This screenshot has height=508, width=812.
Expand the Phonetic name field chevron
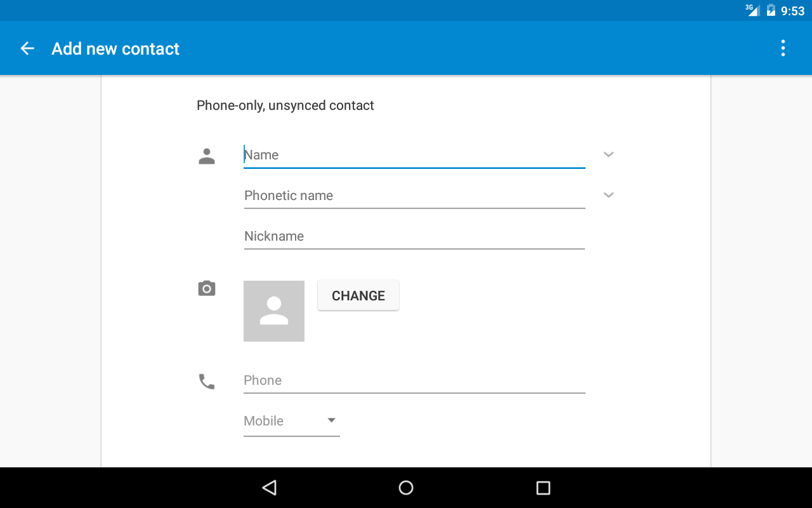[x=609, y=195]
